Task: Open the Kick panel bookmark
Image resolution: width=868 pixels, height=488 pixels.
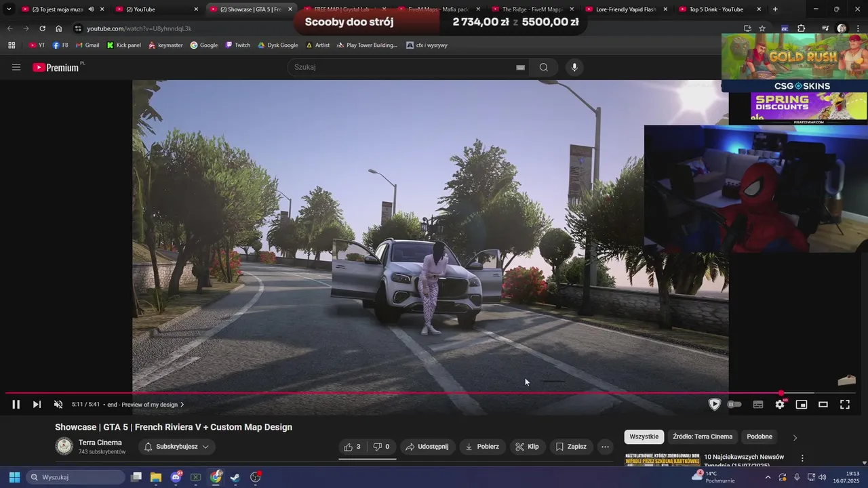Action: pyautogui.click(x=124, y=45)
